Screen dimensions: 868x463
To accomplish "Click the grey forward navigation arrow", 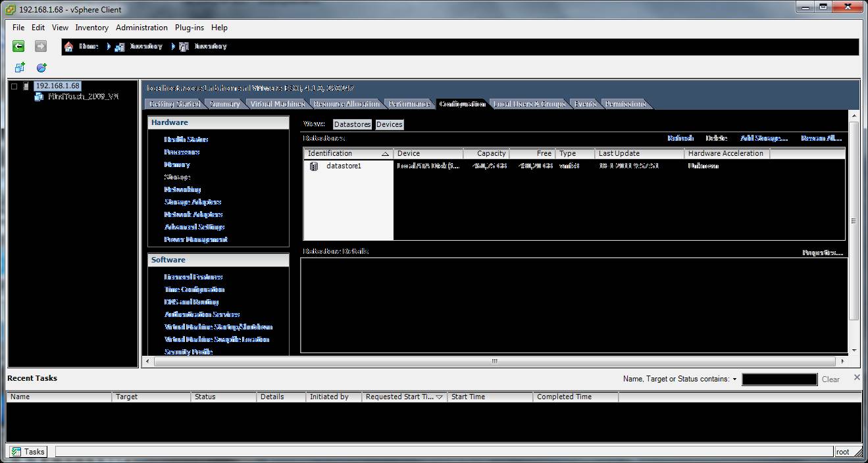I will pos(40,46).
